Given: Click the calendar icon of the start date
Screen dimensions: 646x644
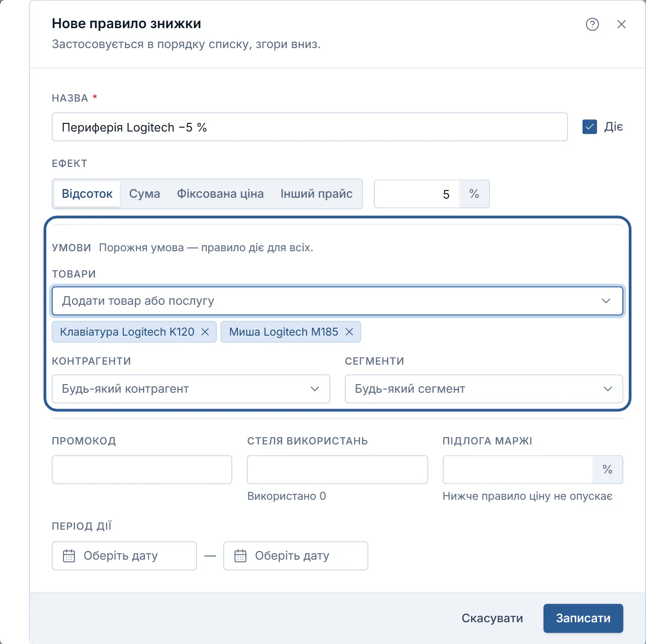Looking at the screenshot, I should (x=69, y=556).
